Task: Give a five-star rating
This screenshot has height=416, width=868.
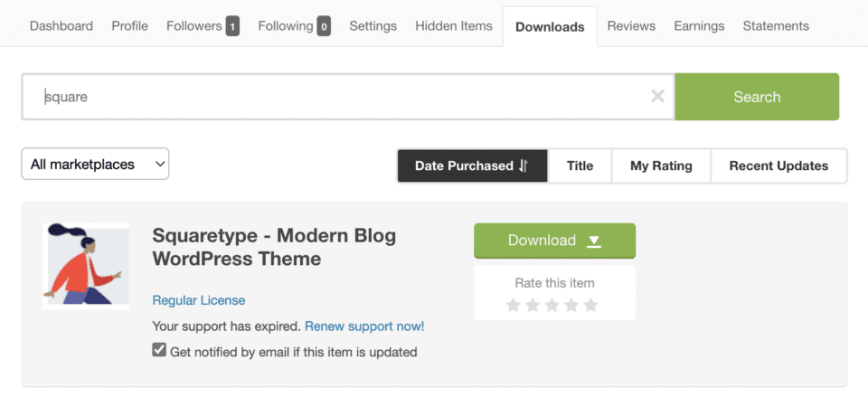Action: click(x=591, y=306)
